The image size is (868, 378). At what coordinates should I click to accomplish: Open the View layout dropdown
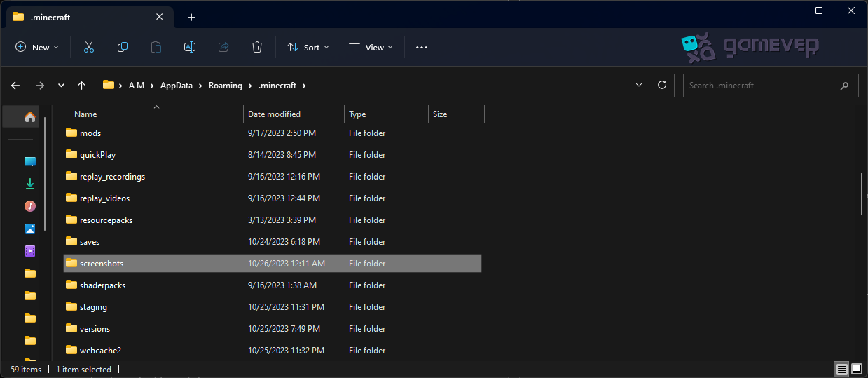371,47
